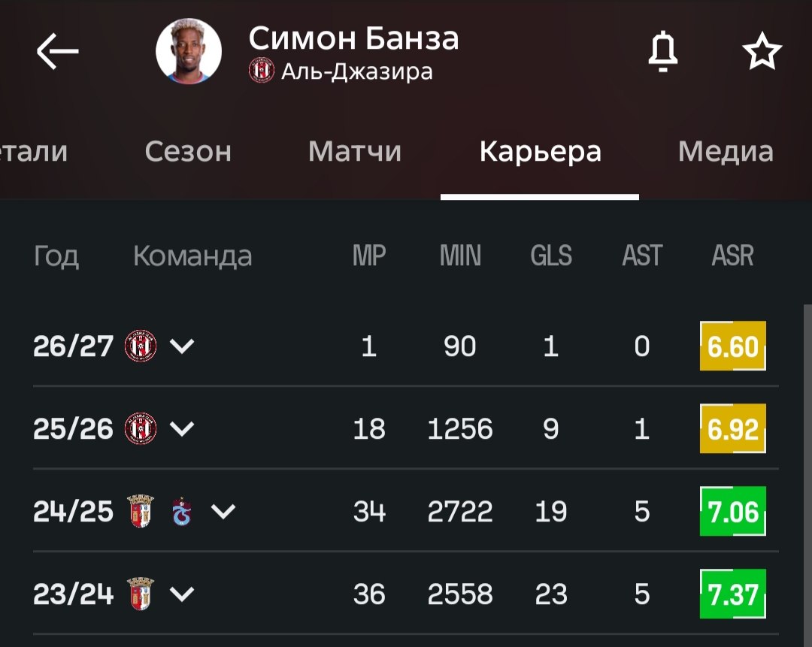The height and width of the screenshot is (647, 812).
Task: Switch to the Сезон tab
Action: click(188, 151)
